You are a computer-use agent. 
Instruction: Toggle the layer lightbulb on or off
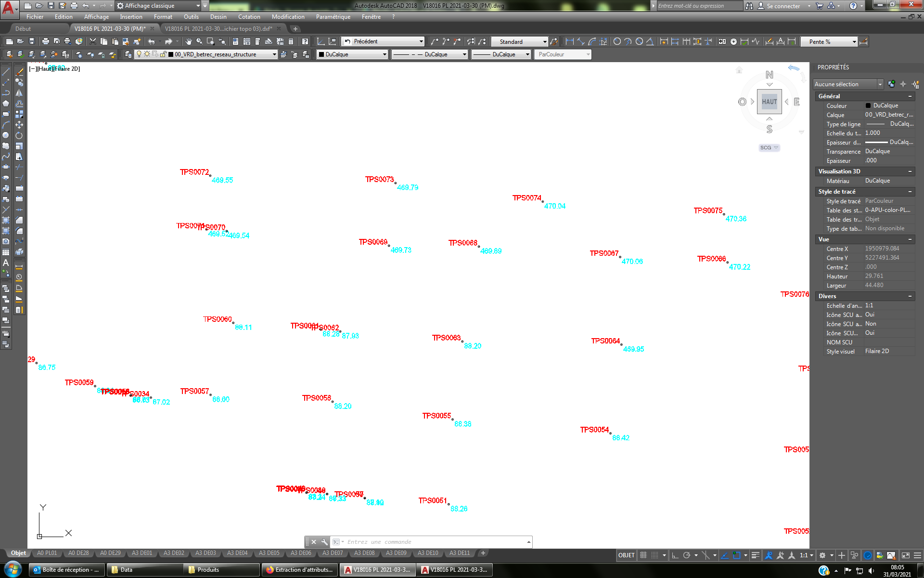tap(139, 54)
